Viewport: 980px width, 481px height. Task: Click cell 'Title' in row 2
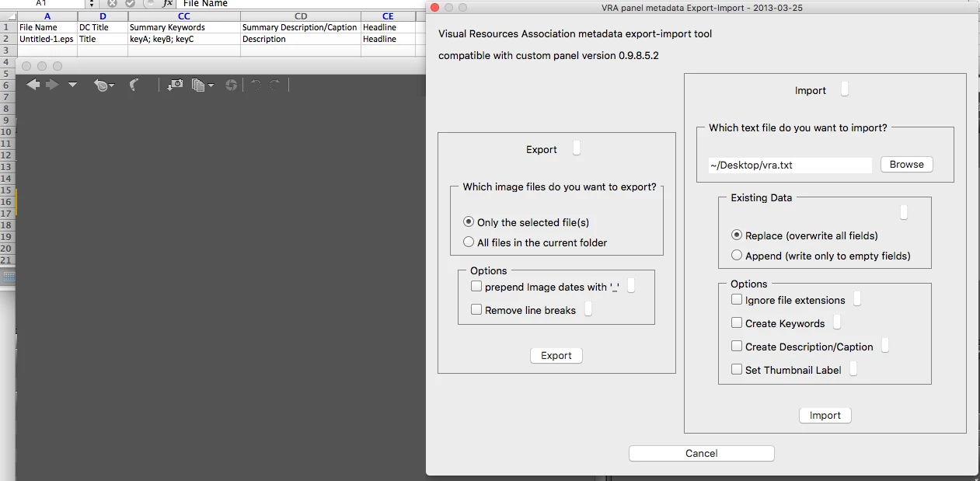click(103, 39)
